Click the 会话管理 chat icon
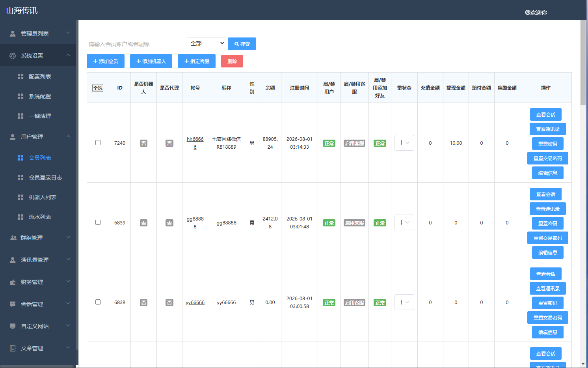The width and height of the screenshot is (588, 368). (x=13, y=304)
